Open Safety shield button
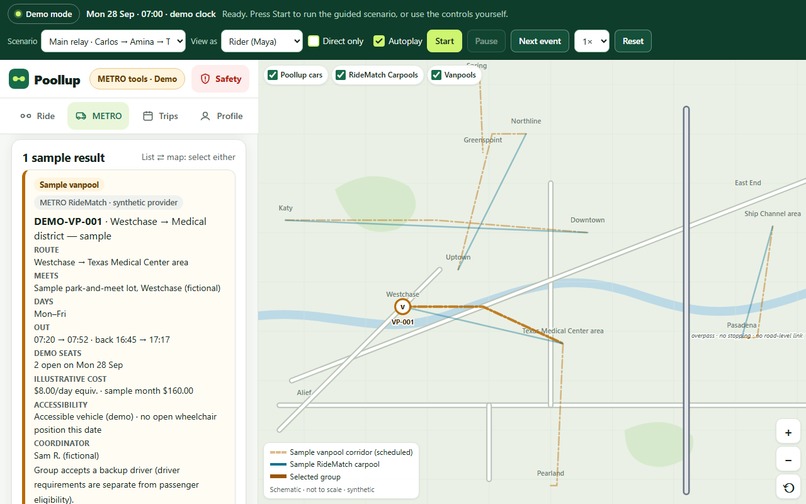The height and width of the screenshot is (504, 806). click(221, 79)
